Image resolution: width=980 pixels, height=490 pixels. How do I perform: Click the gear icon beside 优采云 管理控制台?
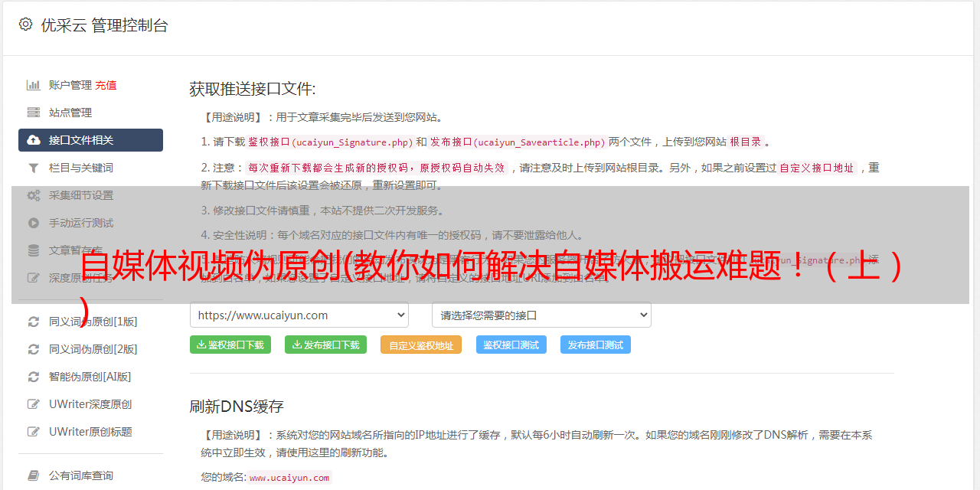25,24
